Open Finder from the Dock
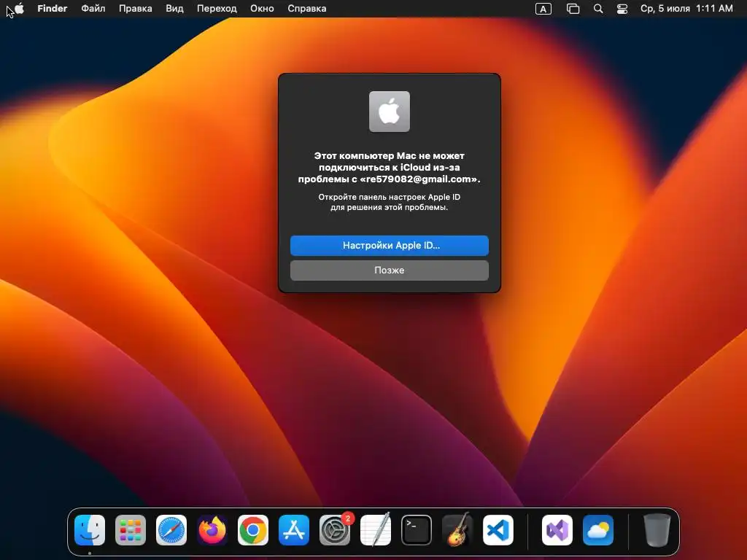Viewport: 747px width, 560px height. 90,530
